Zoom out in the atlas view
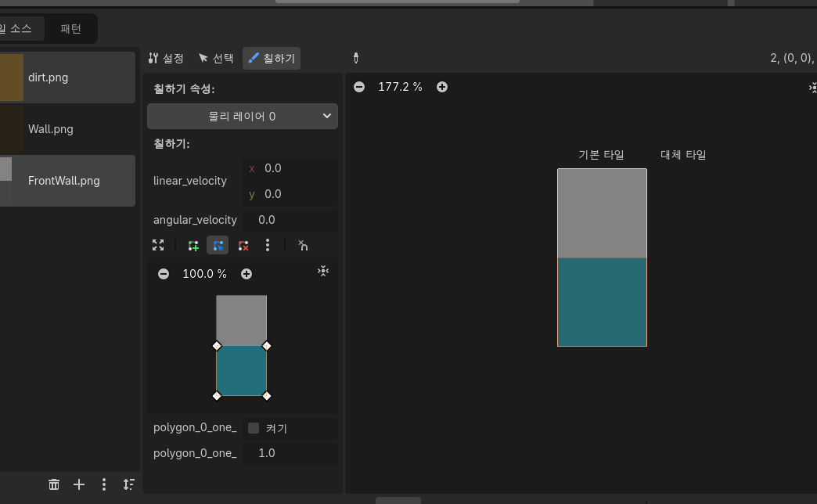Viewport: 817px width, 504px height. click(359, 87)
